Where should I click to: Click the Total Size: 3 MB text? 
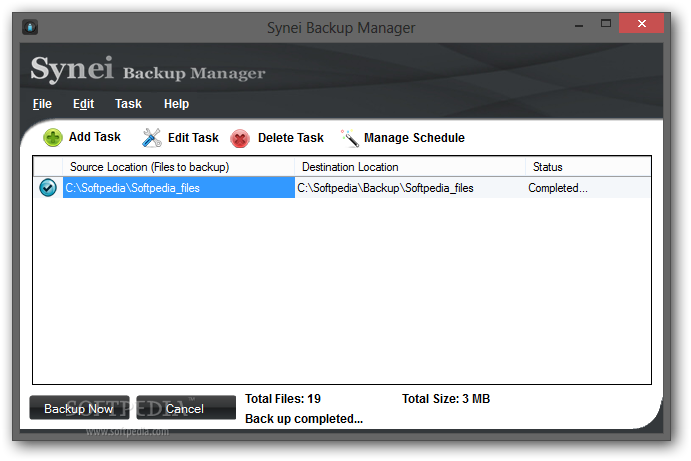pyautogui.click(x=446, y=399)
